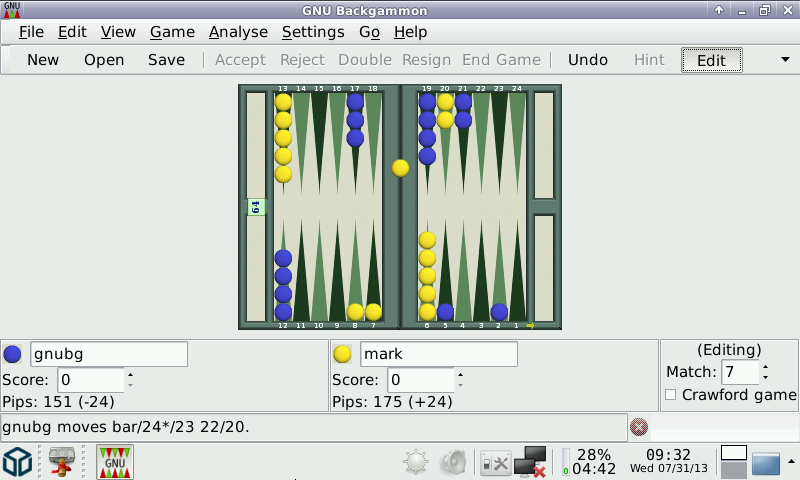The width and height of the screenshot is (800, 480).
Task: Open the Settings menu
Action: [313, 32]
